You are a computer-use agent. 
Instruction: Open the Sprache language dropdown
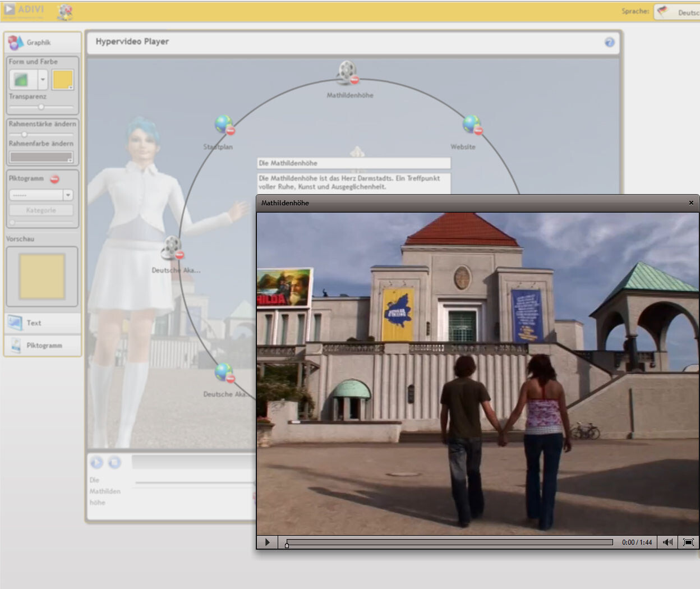(x=677, y=12)
